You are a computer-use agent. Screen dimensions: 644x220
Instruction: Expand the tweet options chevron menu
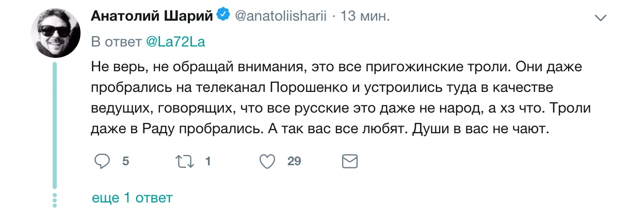(x=600, y=18)
